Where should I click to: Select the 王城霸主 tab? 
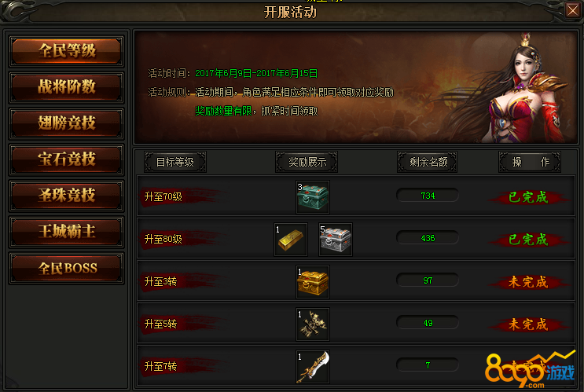(x=66, y=232)
